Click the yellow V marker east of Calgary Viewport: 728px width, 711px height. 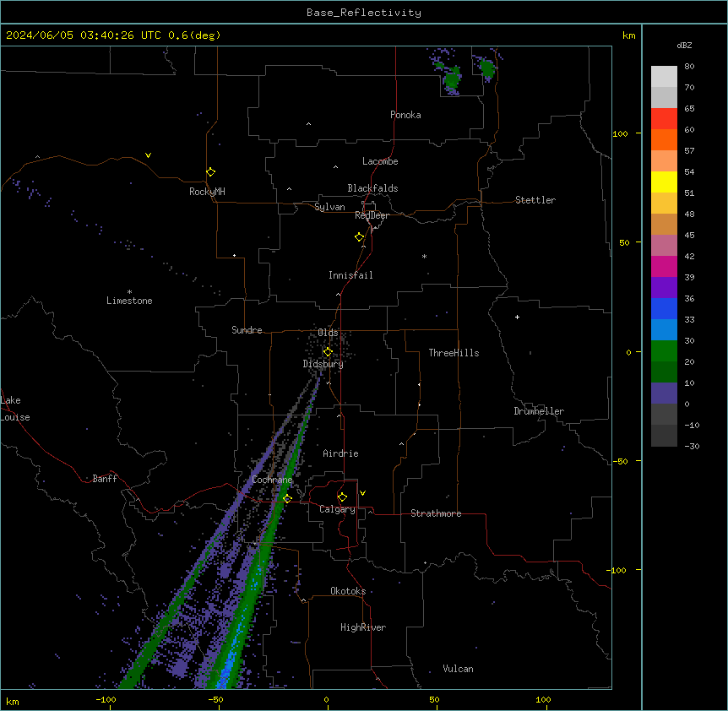[x=362, y=493]
